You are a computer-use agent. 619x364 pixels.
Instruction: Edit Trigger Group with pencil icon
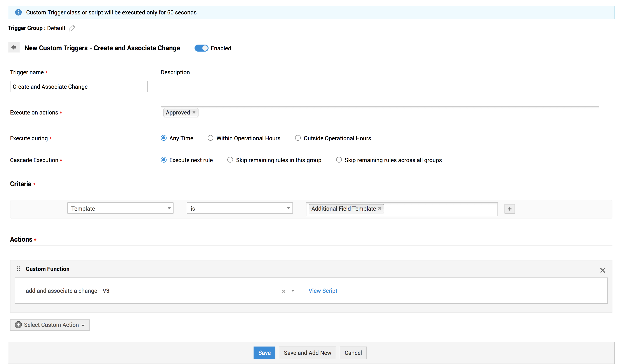(x=72, y=28)
